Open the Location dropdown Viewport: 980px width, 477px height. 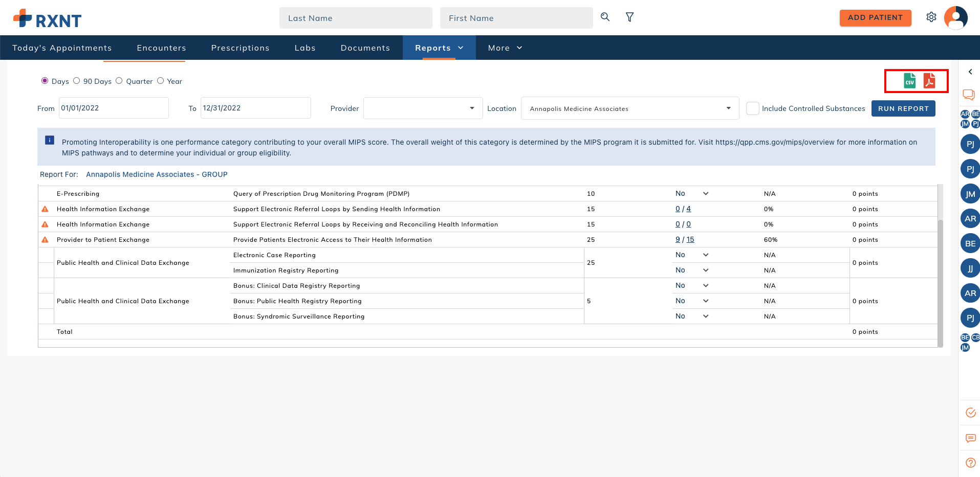630,108
